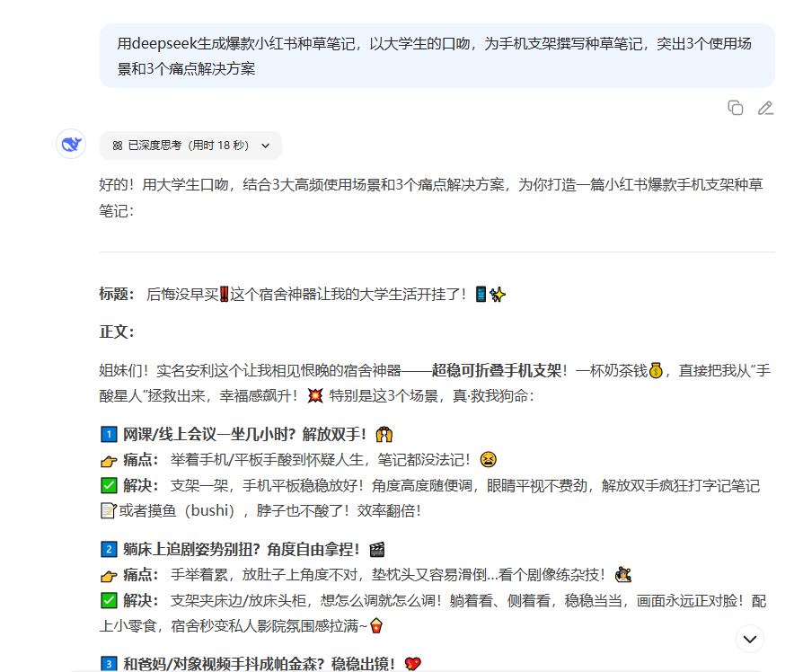Click the green checkmark in the second 解决 line
Viewport: 803px width, 672px height.
[x=109, y=600]
